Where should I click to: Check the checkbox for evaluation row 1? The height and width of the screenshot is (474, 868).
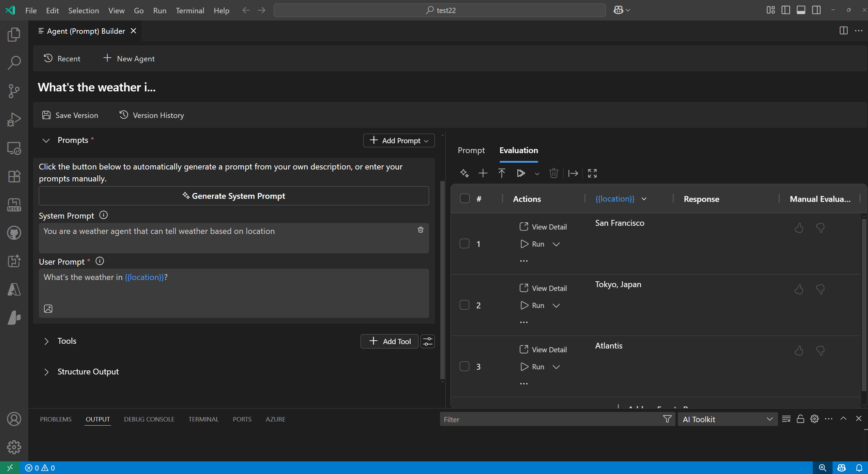pos(465,243)
